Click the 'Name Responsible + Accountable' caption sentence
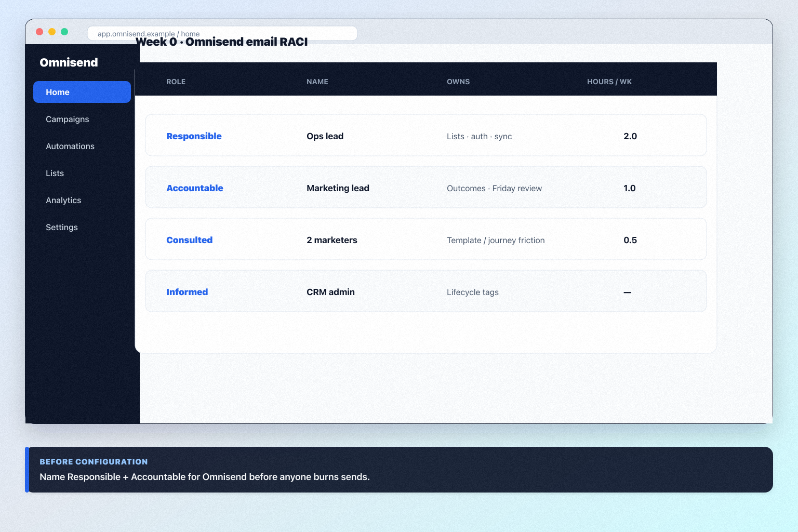The height and width of the screenshot is (532, 798). (205, 477)
